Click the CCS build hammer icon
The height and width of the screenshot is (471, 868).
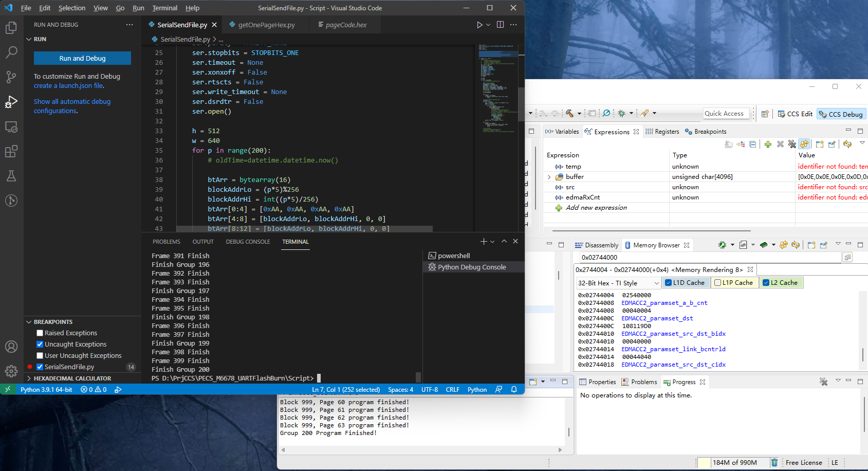click(569, 113)
